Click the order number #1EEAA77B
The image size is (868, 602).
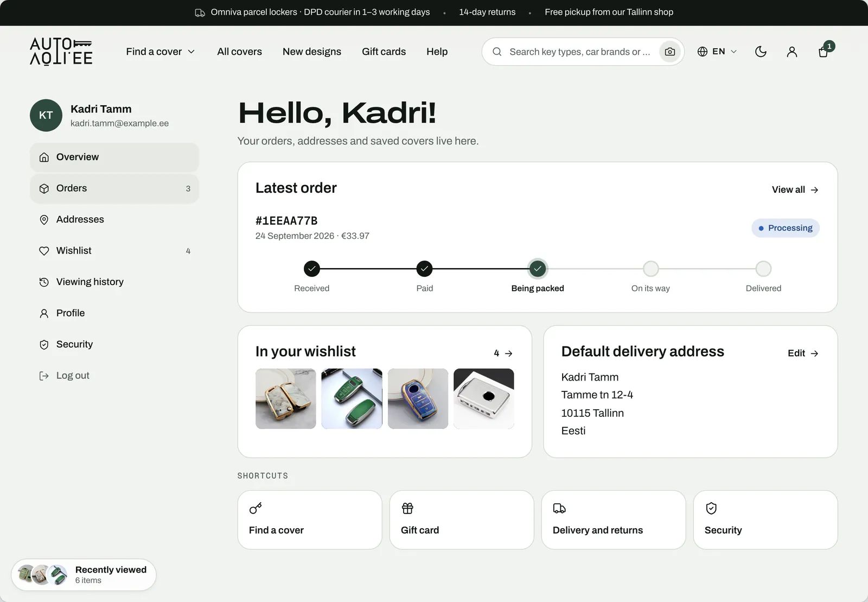286,221
